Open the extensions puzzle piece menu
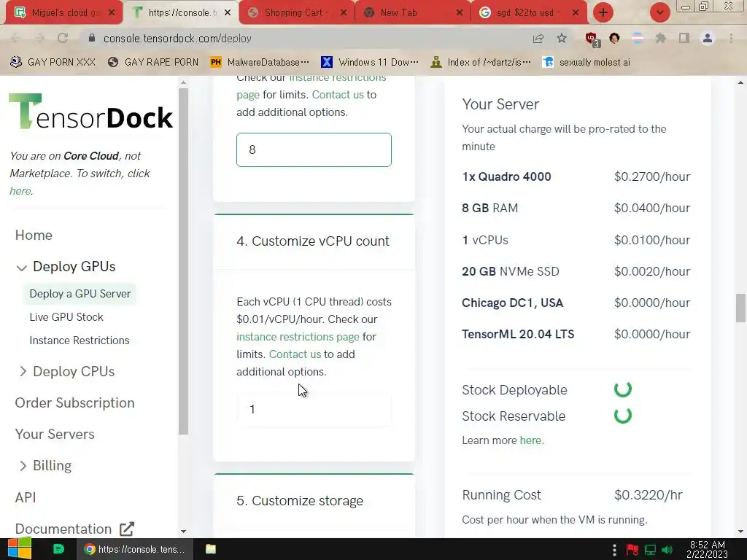 click(x=660, y=38)
